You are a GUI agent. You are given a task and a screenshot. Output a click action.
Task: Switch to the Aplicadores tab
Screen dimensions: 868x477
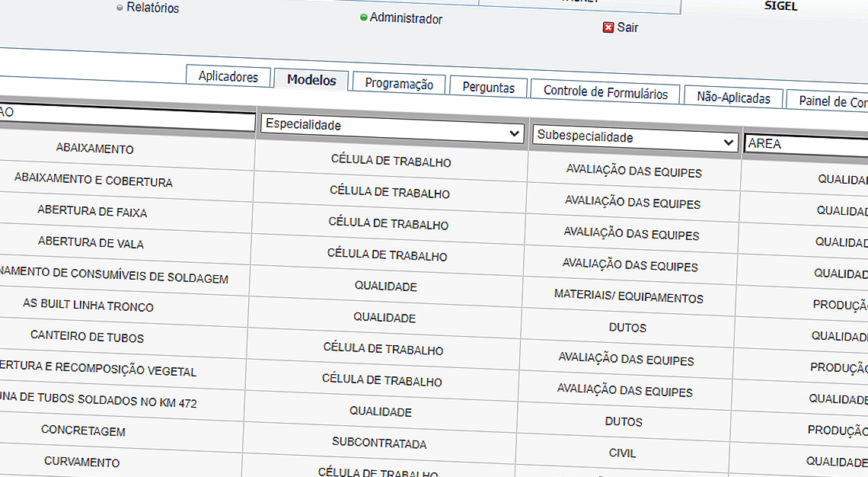point(228,76)
